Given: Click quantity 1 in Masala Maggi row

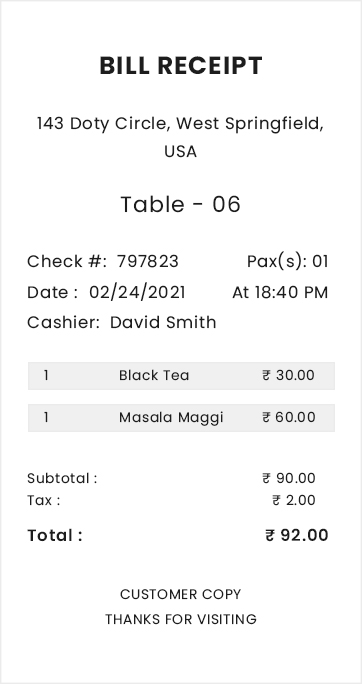Looking at the screenshot, I should tap(46, 417).
